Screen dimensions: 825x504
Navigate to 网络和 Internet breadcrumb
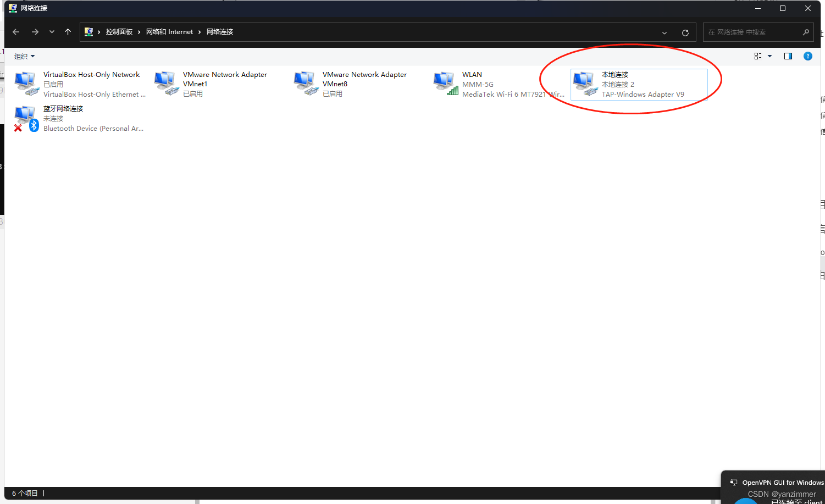click(x=169, y=32)
